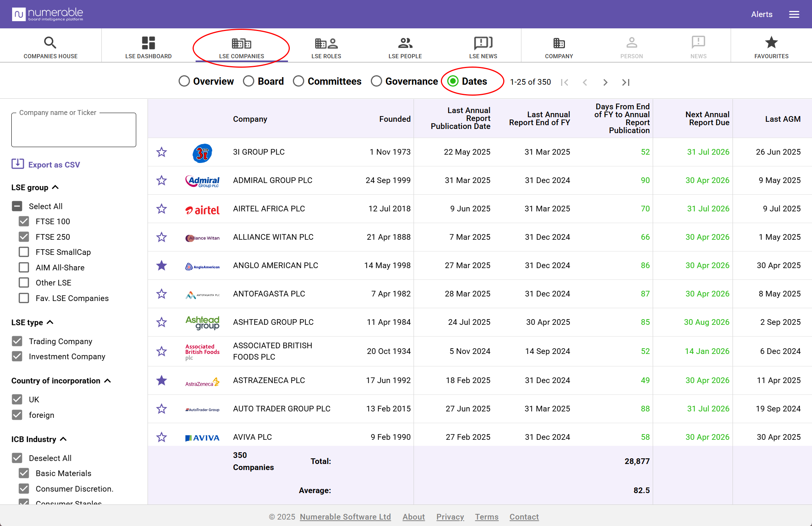Favourite 3i Group PLC with star
This screenshot has height=526, width=812.
(162, 152)
